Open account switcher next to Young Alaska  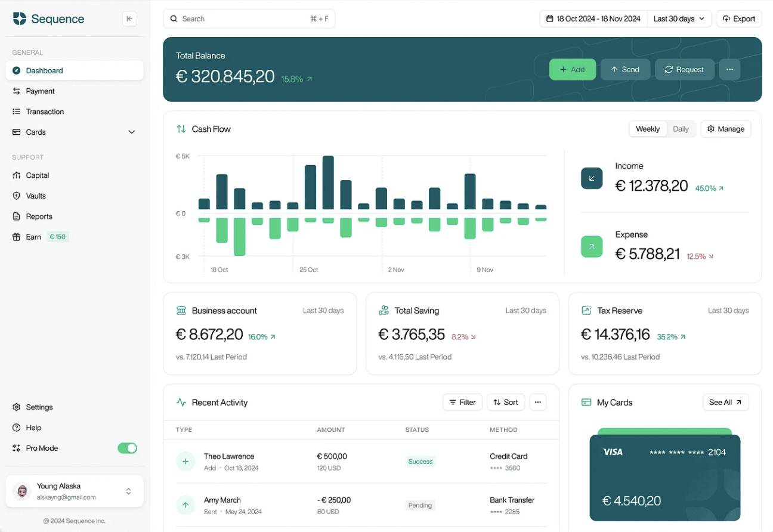pyautogui.click(x=128, y=491)
